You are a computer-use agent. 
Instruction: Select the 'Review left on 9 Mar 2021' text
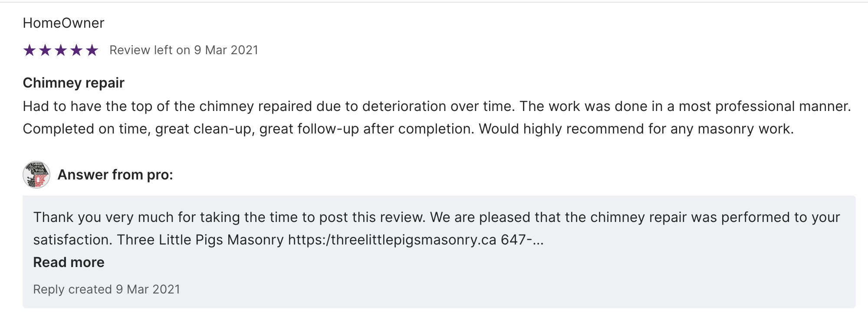point(184,50)
